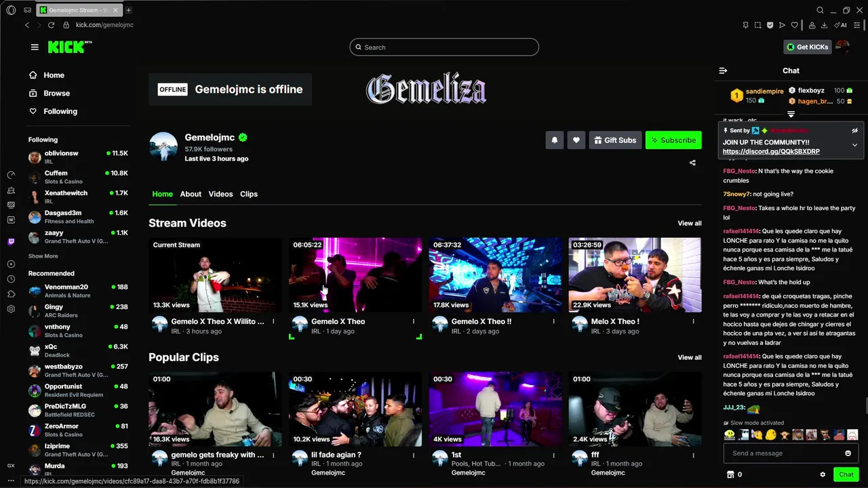868x488 pixels.
Task: Select the Home channel tab
Action: (x=162, y=194)
